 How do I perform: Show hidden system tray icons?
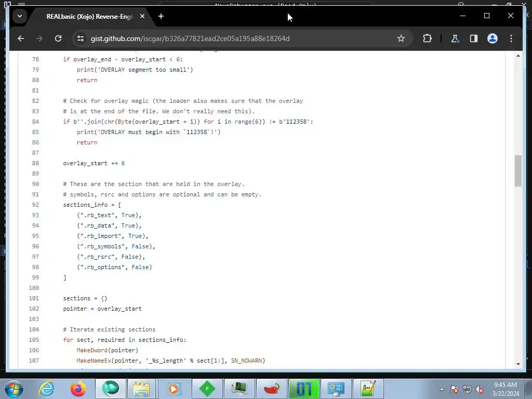(442, 390)
